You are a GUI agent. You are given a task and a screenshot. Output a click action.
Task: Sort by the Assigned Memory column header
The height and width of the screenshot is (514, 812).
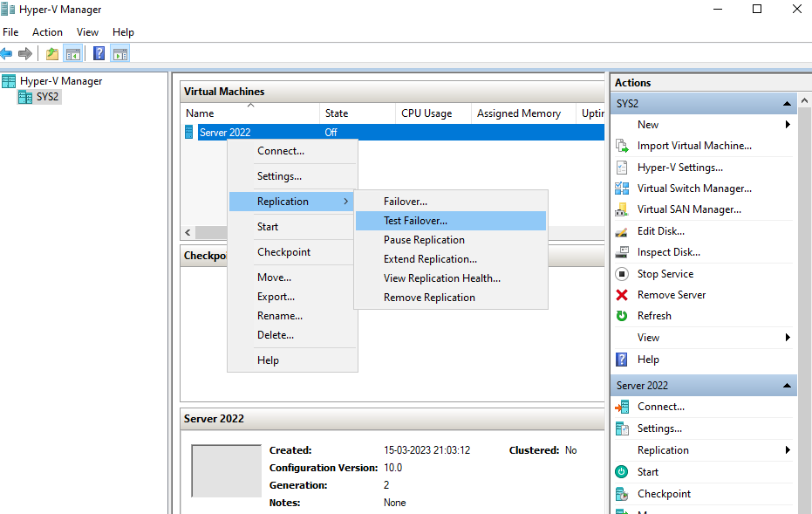pos(523,113)
